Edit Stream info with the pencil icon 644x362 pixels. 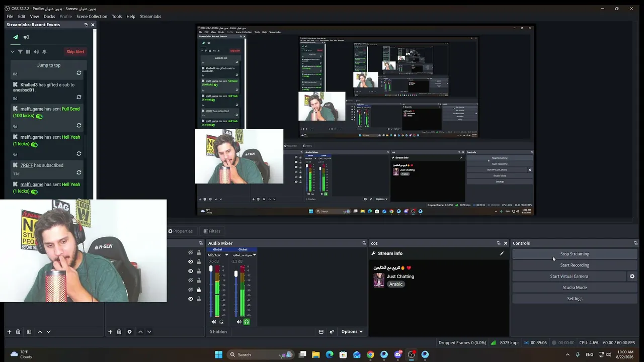(502, 253)
